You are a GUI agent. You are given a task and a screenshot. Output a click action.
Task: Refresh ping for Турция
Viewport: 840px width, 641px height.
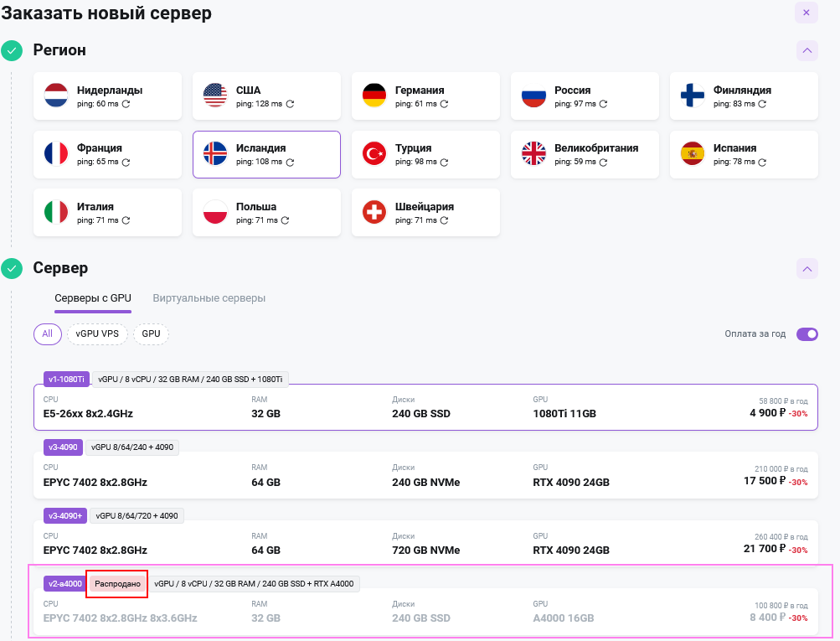(x=444, y=162)
